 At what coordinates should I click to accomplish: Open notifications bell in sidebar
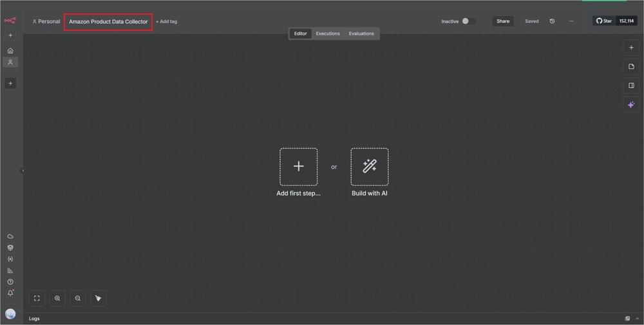tap(10, 293)
